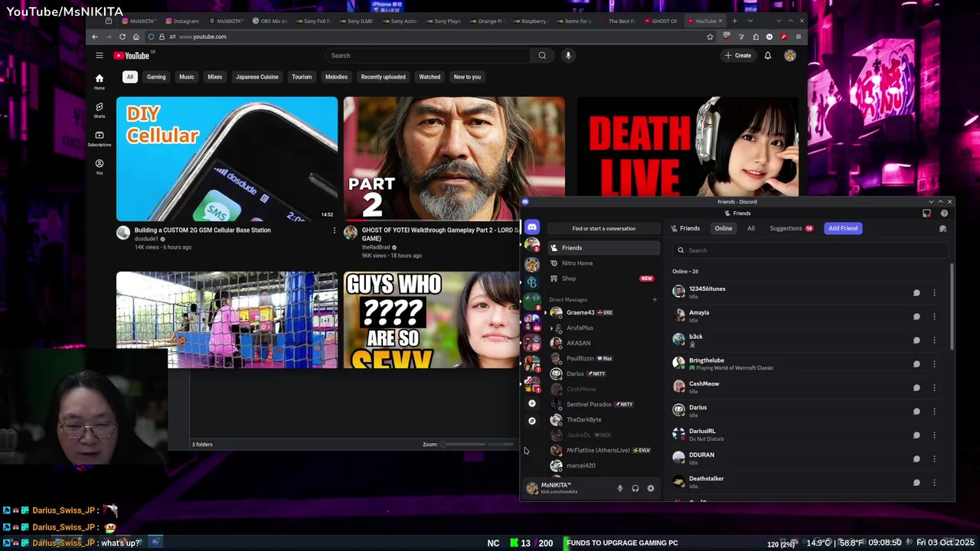This screenshot has height=551, width=980.
Task: Open the Create menu on YouTube
Action: click(x=738, y=55)
